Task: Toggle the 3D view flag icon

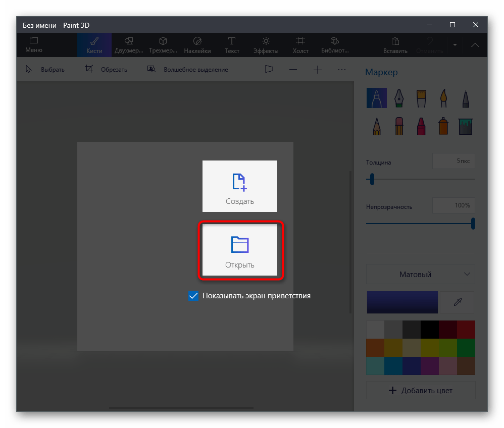Action: 269,70
